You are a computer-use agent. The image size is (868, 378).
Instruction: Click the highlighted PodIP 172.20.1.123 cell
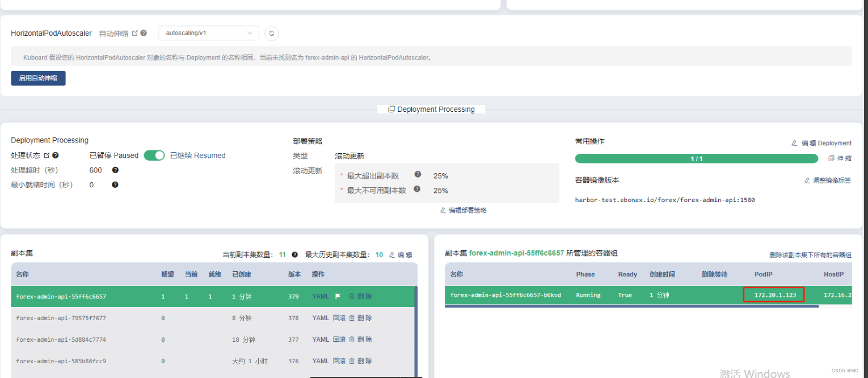[x=773, y=295]
